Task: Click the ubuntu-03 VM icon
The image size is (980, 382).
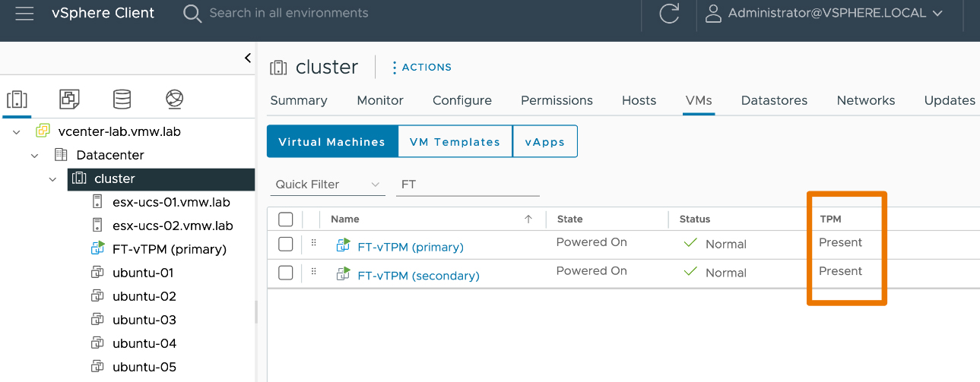Action: [x=97, y=320]
